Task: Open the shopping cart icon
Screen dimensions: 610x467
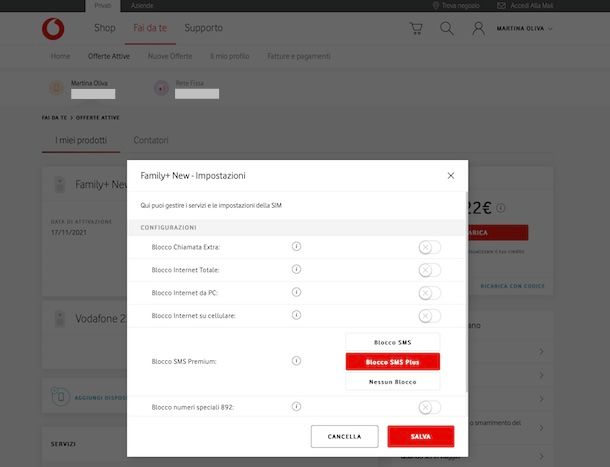Action: tap(416, 28)
